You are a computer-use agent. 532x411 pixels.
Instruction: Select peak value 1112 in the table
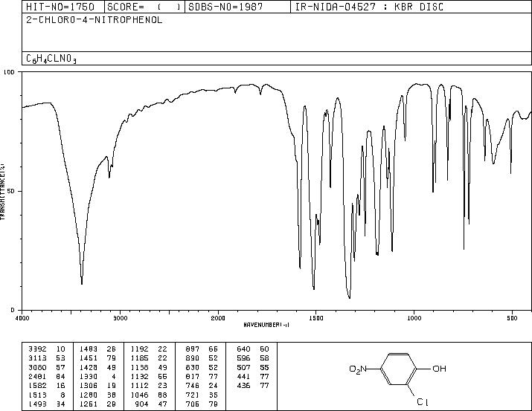pos(139,386)
